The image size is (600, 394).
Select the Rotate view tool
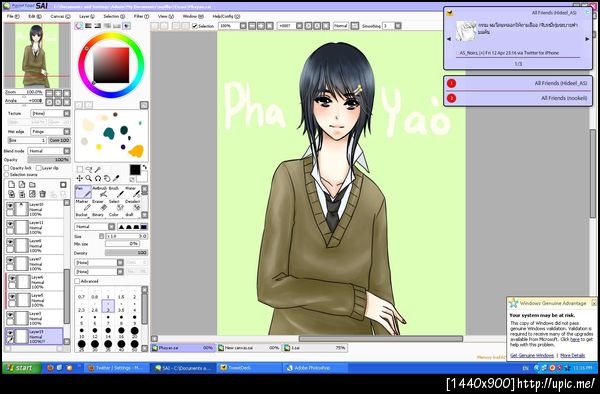coord(98,178)
